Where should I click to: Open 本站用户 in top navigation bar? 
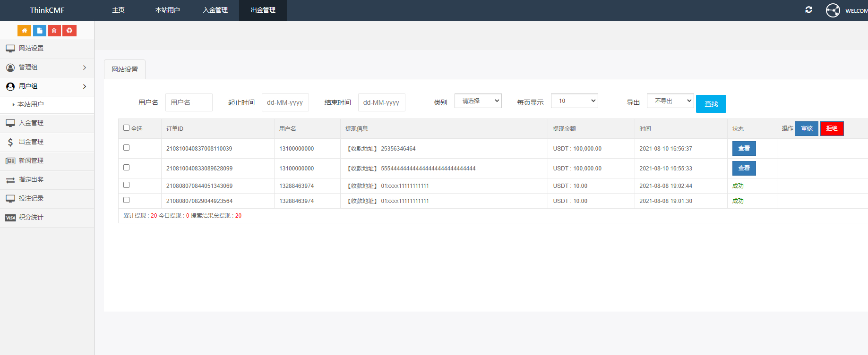(x=167, y=10)
